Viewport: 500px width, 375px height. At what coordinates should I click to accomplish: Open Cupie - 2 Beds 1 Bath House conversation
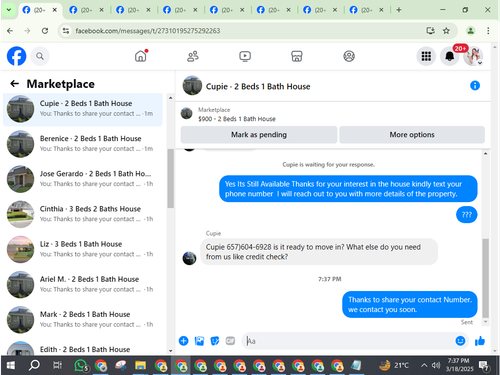coord(83,109)
